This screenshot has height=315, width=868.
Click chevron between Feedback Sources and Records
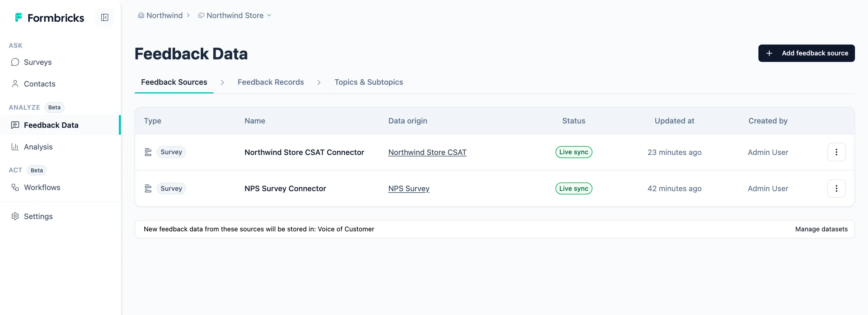point(222,83)
